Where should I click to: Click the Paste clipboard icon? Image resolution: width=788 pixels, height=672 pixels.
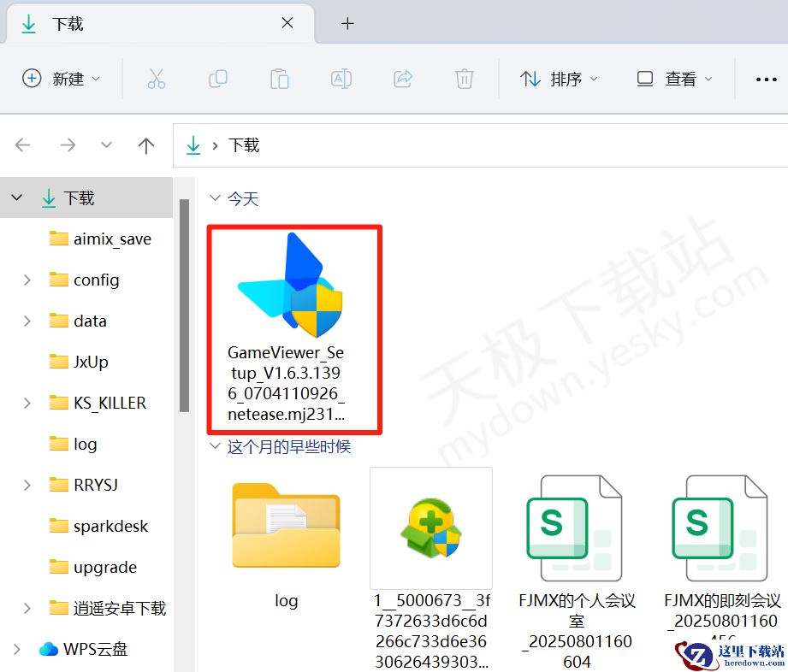pos(280,79)
